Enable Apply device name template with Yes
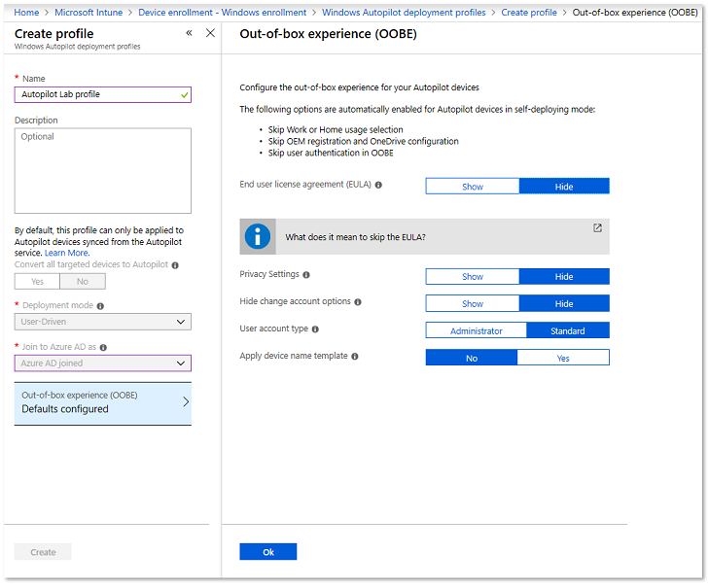709x588 pixels. [563, 358]
